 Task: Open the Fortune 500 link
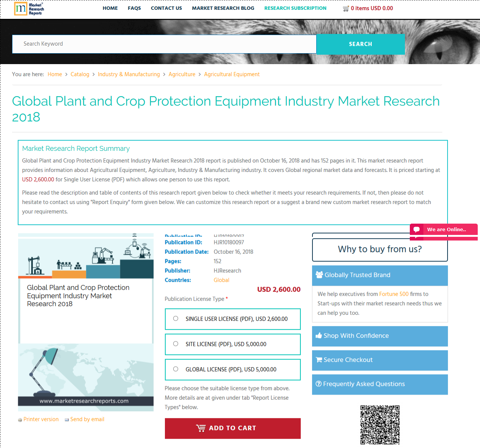pyautogui.click(x=394, y=294)
